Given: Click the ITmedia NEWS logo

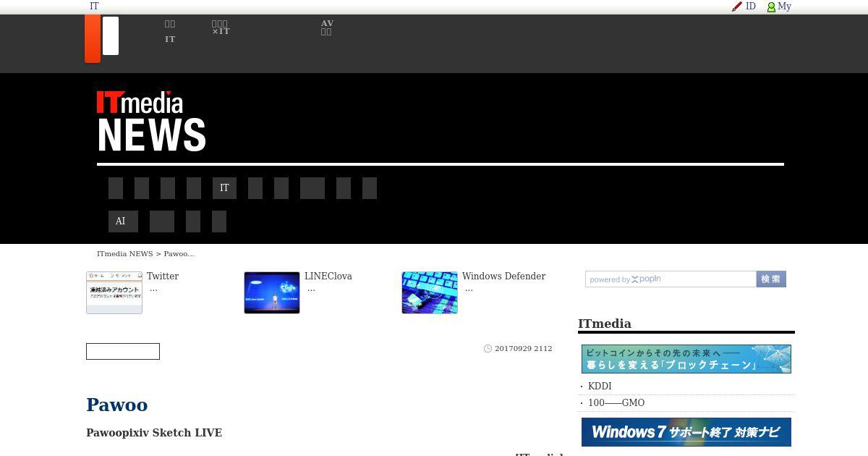Looking at the screenshot, I should click(151, 121).
